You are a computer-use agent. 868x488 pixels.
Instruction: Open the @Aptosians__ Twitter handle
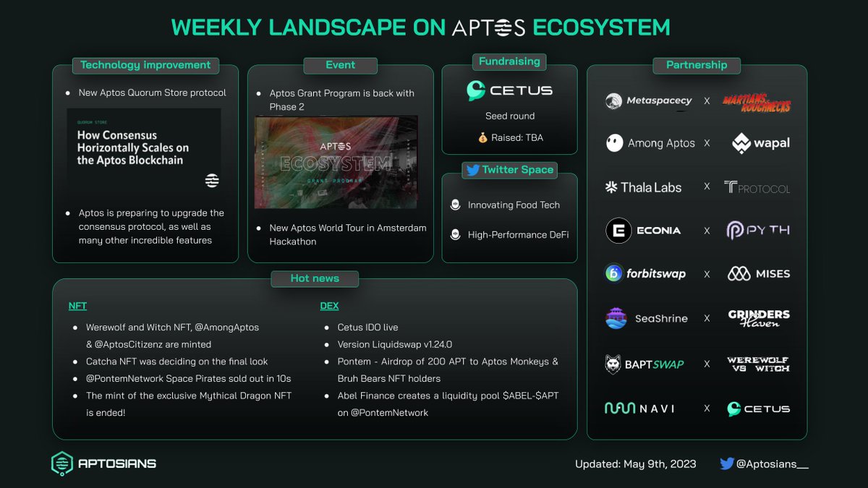(773, 464)
